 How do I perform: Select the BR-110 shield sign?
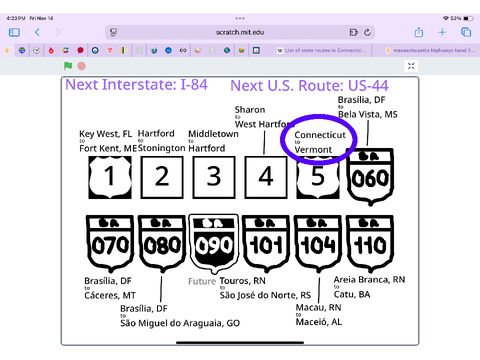(x=370, y=244)
